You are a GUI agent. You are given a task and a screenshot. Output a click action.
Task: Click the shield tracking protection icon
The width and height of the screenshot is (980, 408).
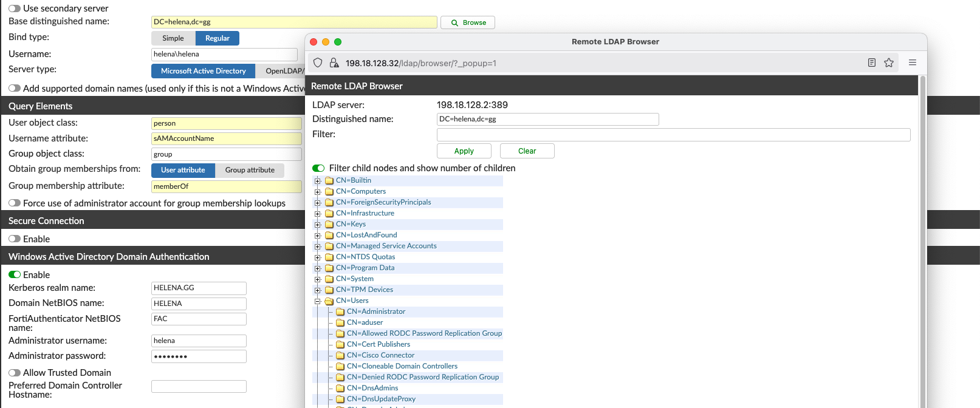(318, 63)
